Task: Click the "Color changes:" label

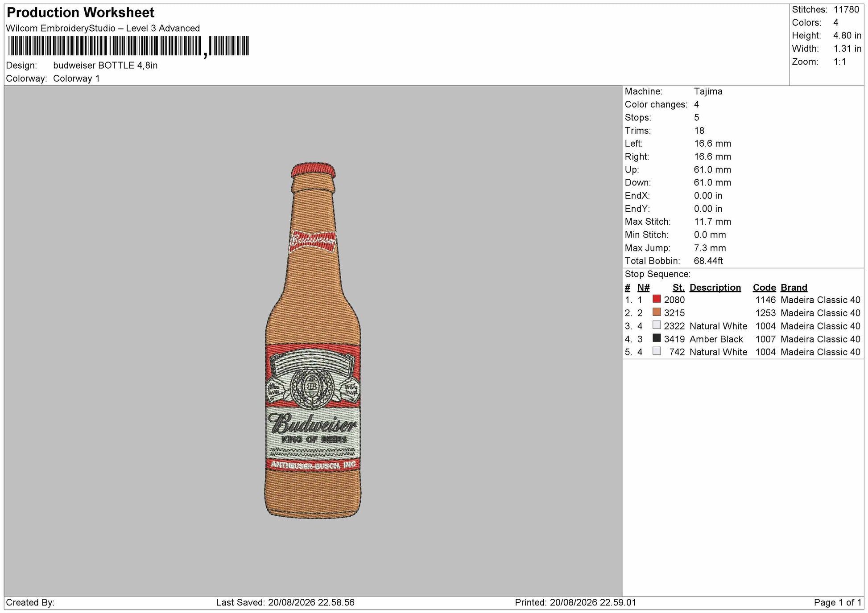Action: point(656,104)
